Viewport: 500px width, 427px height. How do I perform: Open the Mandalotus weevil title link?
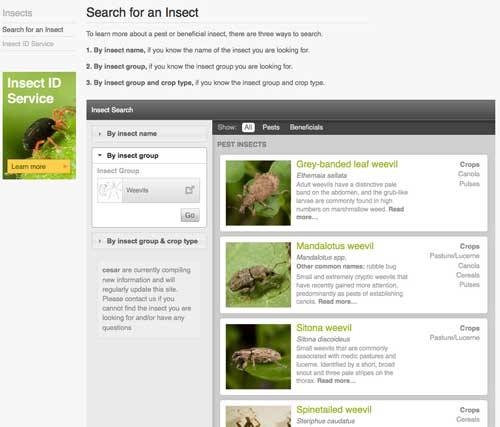point(335,246)
